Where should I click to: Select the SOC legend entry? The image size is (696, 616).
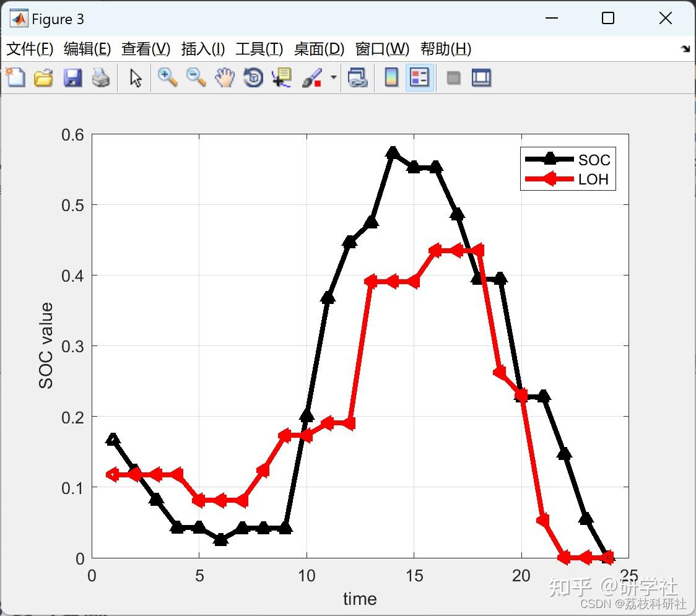[x=594, y=159]
